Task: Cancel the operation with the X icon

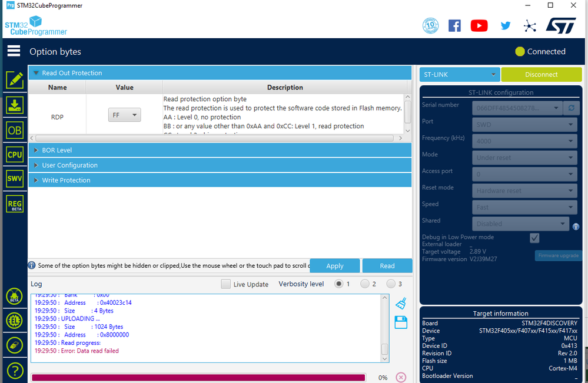Action: [401, 377]
